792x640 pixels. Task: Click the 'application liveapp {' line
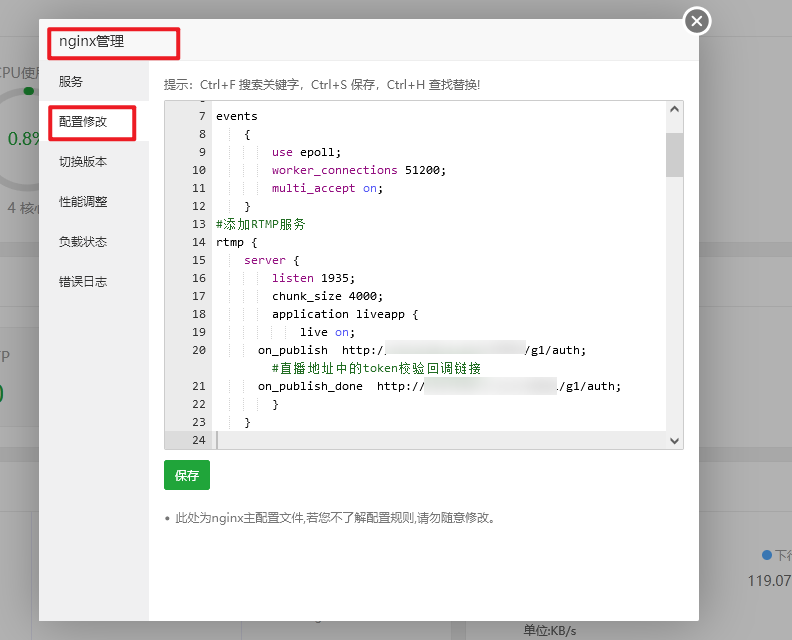(x=345, y=314)
